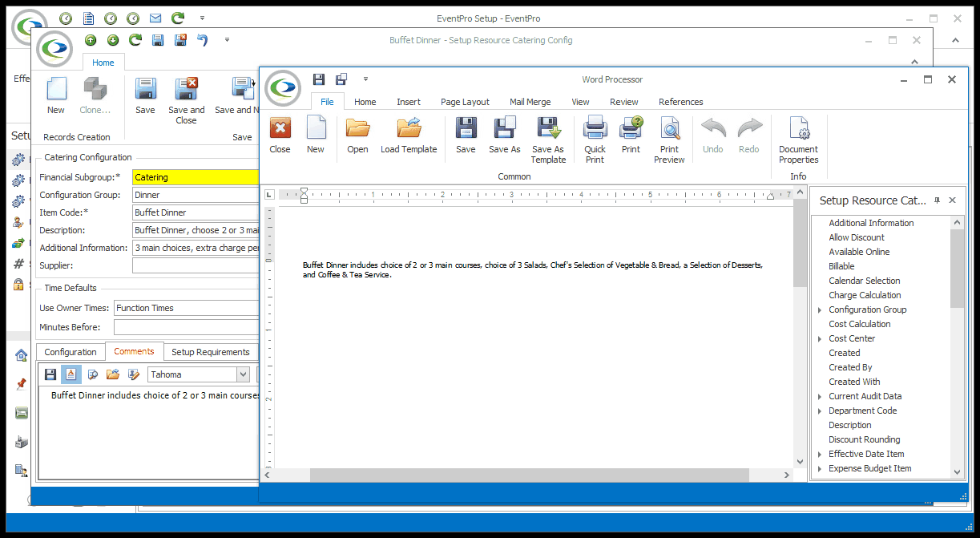Click the document horizontal scrollbar
Image resolution: width=980 pixels, height=538 pixels.
tap(529, 475)
